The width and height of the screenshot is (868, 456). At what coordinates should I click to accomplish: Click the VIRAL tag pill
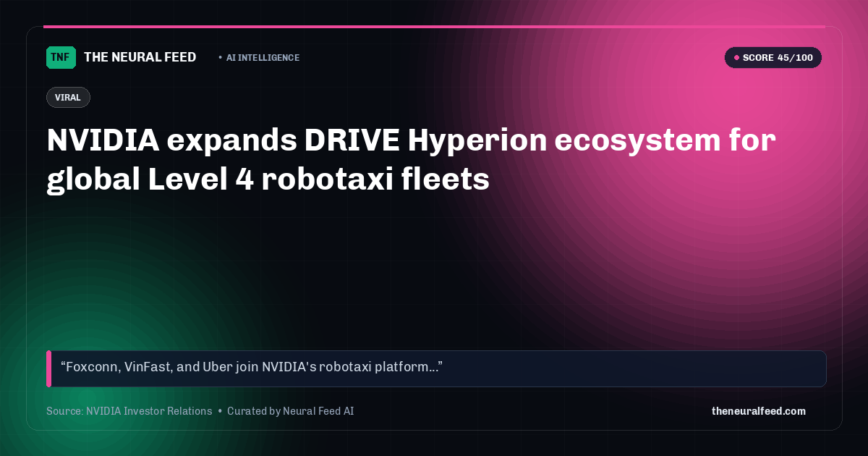(68, 98)
